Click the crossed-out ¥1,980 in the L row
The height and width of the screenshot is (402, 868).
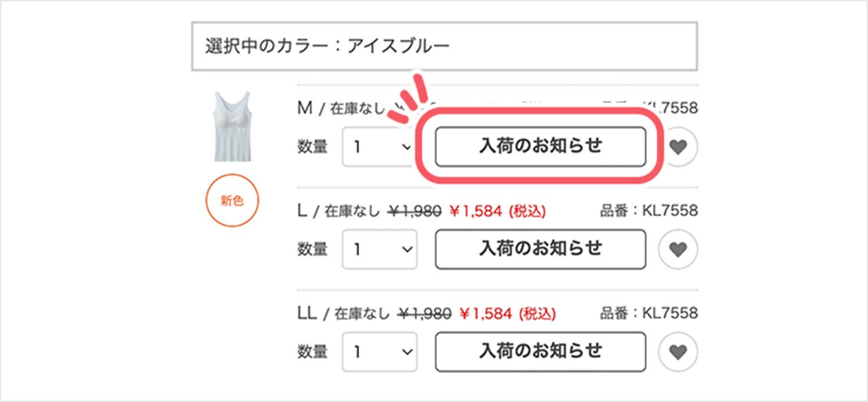click(x=414, y=211)
